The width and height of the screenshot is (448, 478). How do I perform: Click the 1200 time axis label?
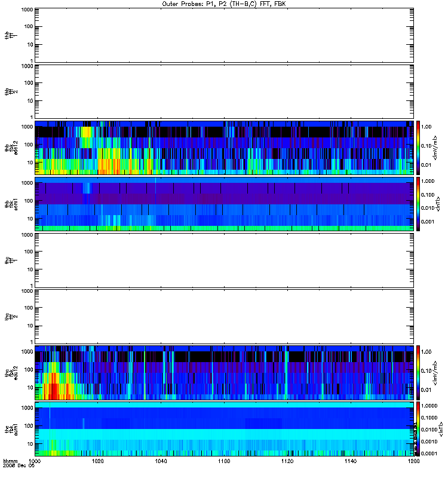click(413, 461)
